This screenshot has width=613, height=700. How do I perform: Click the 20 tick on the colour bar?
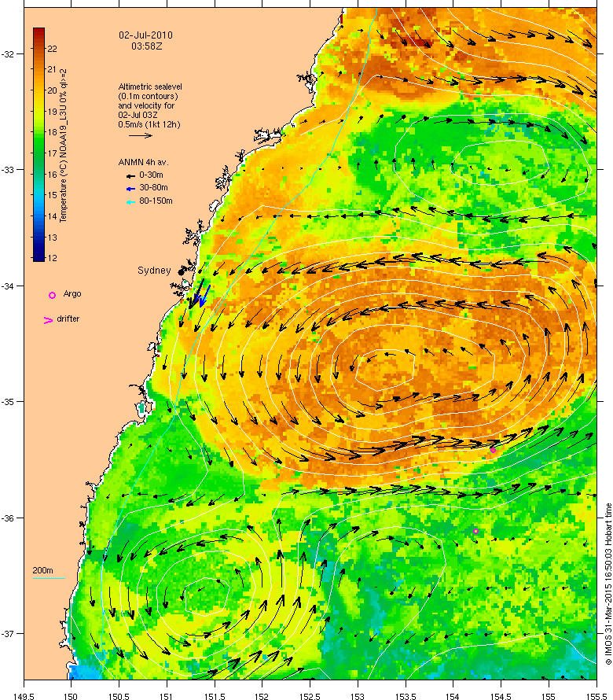click(x=52, y=90)
